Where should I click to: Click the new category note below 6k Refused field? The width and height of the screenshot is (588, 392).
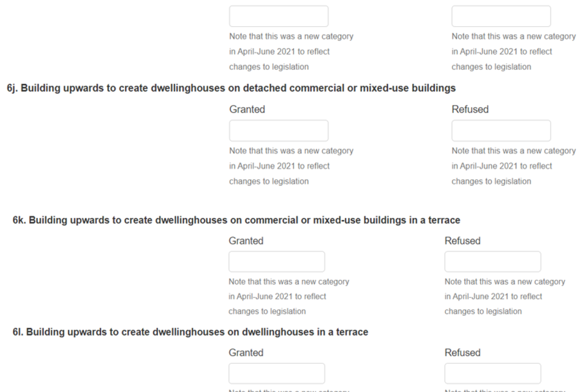505,296
